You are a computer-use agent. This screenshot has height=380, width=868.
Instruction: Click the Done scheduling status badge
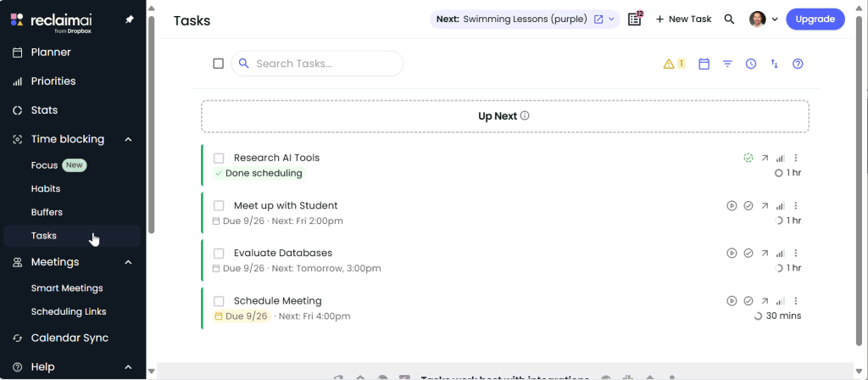(259, 173)
